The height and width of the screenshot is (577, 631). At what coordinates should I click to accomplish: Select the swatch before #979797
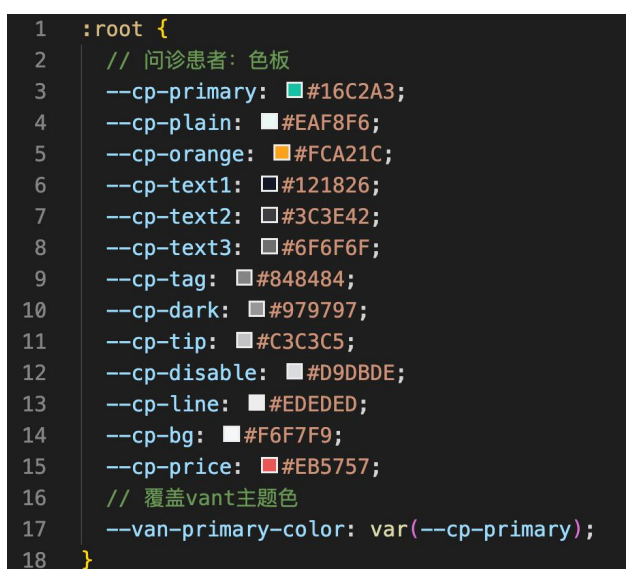[256, 308]
